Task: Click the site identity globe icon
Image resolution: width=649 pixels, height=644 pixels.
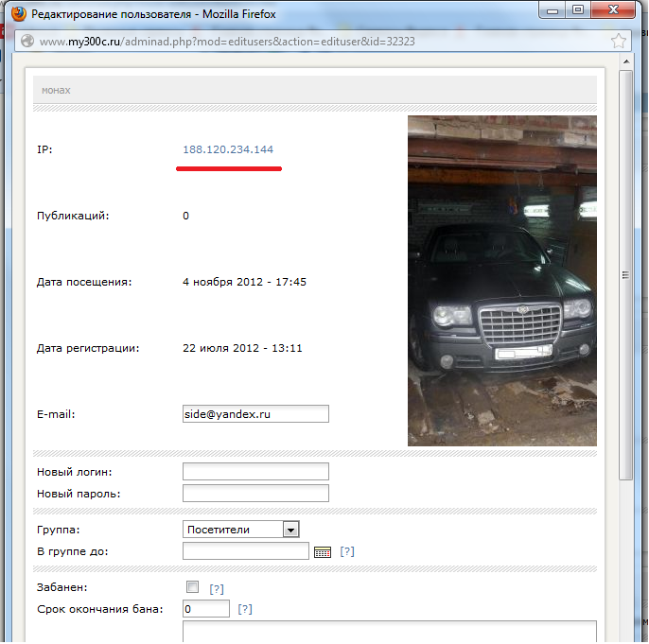Action: tap(27, 41)
